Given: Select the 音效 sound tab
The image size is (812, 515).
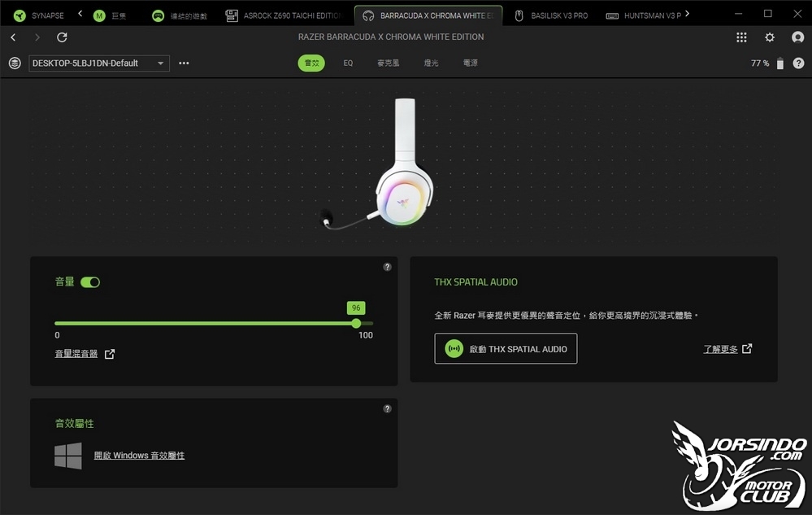Looking at the screenshot, I should tap(311, 63).
